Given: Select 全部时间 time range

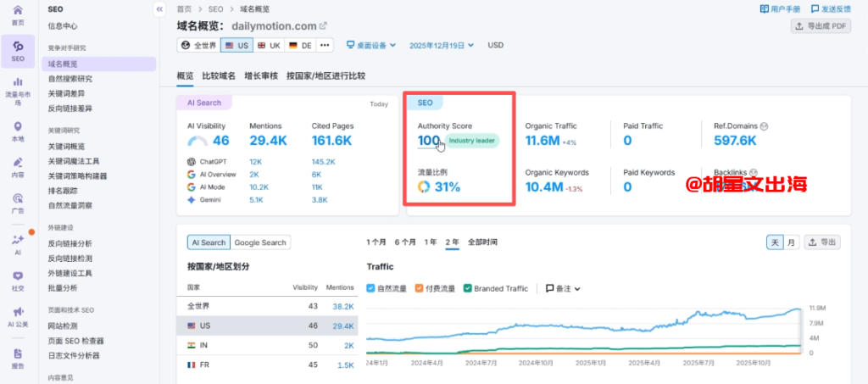Looking at the screenshot, I should point(482,242).
